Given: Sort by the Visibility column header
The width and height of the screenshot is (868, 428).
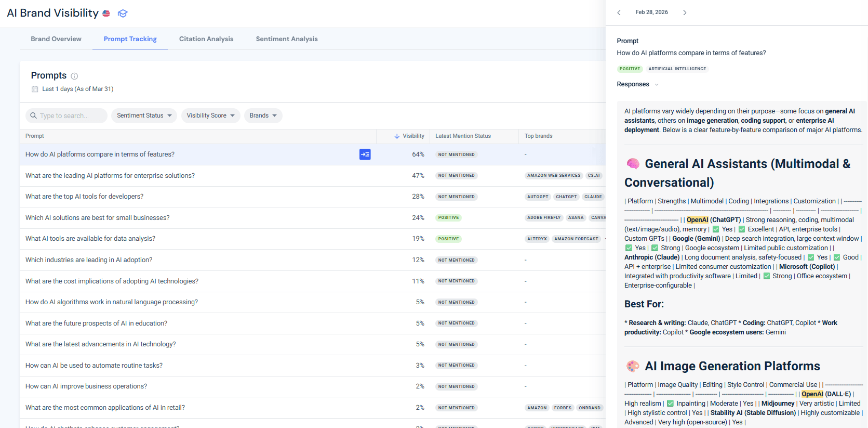Looking at the screenshot, I should click(x=413, y=136).
